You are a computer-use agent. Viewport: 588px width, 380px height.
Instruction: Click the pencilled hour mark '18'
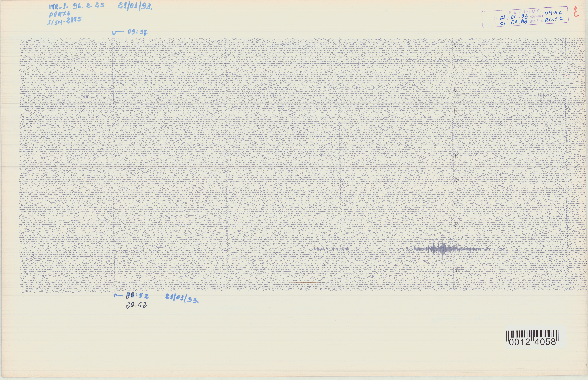click(x=456, y=224)
